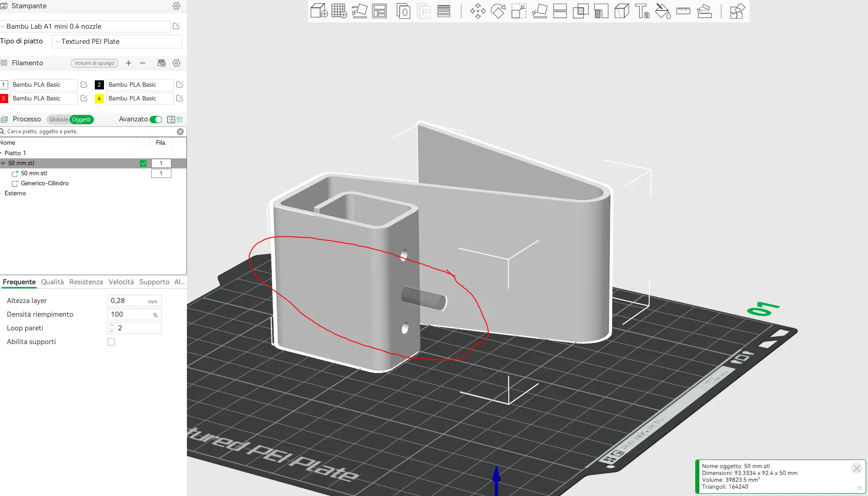Screen dimensions: 868x496
Task: Pick color for filament 2 black swatch
Action: click(99, 84)
